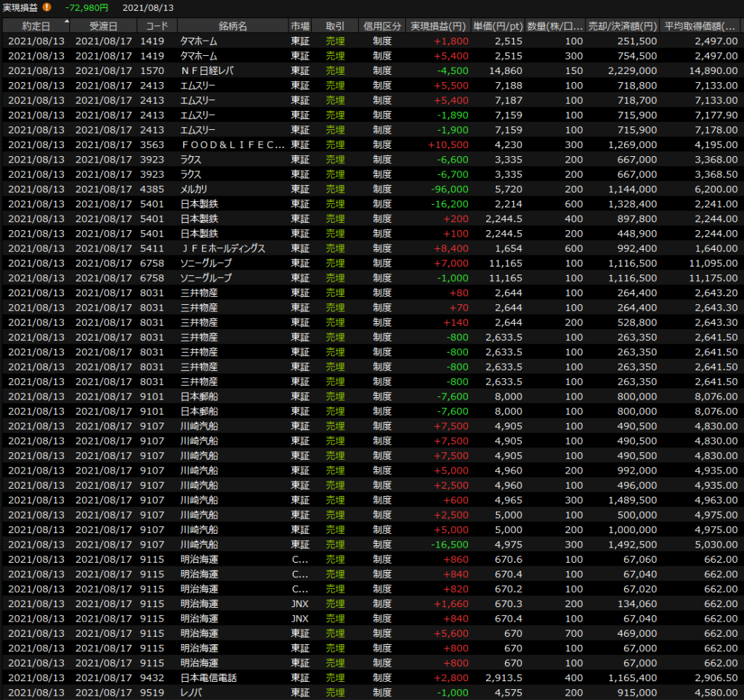Sort by 売却/決済額(円) column header
Image resolution: width=744 pixels, height=700 pixels.
click(x=623, y=26)
